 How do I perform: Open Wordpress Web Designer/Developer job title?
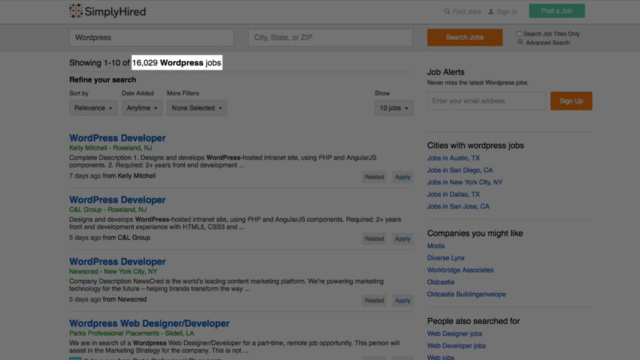click(149, 323)
